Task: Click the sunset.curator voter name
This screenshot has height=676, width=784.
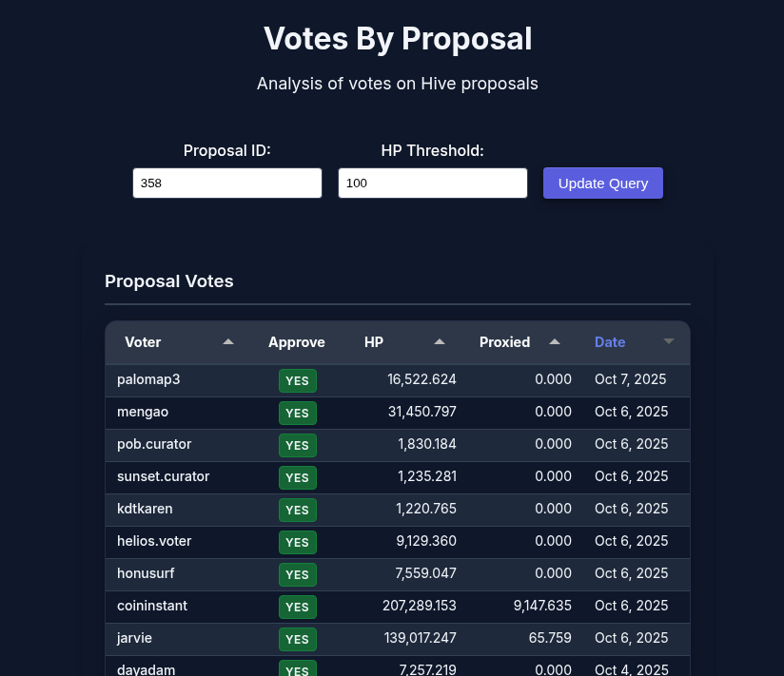Action: 163,476
